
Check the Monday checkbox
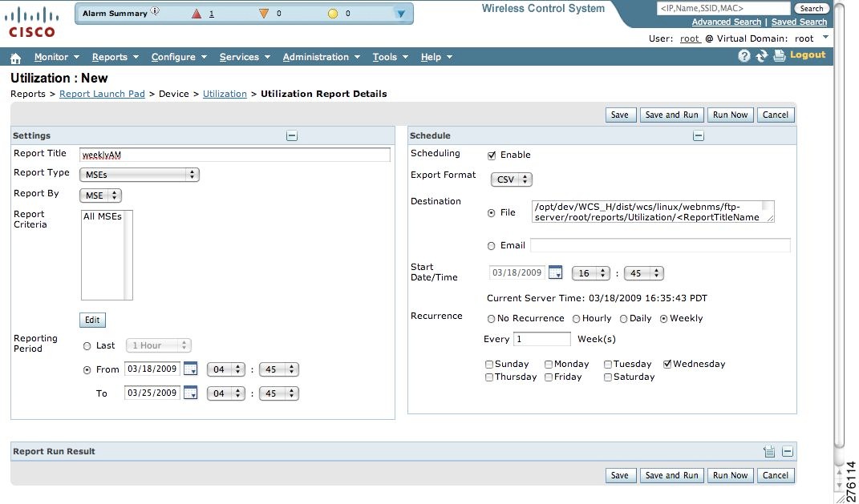tap(549, 365)
